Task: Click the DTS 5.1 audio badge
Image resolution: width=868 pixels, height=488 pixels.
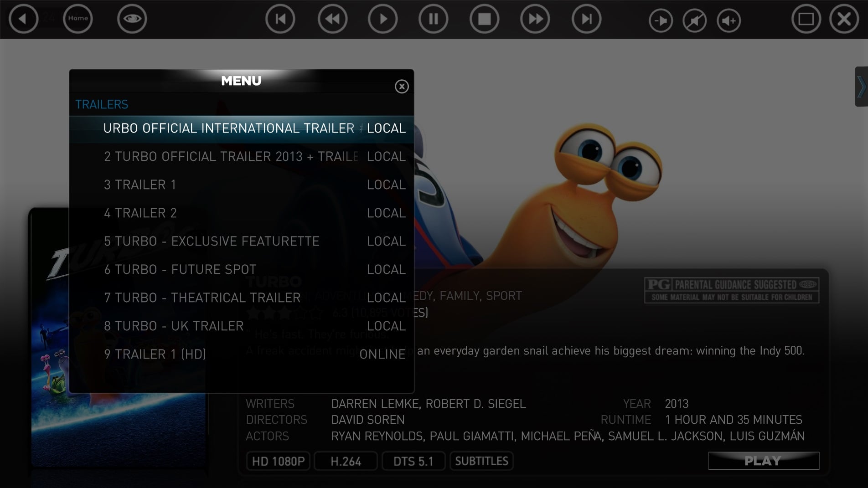Action: tap(413, 461)
